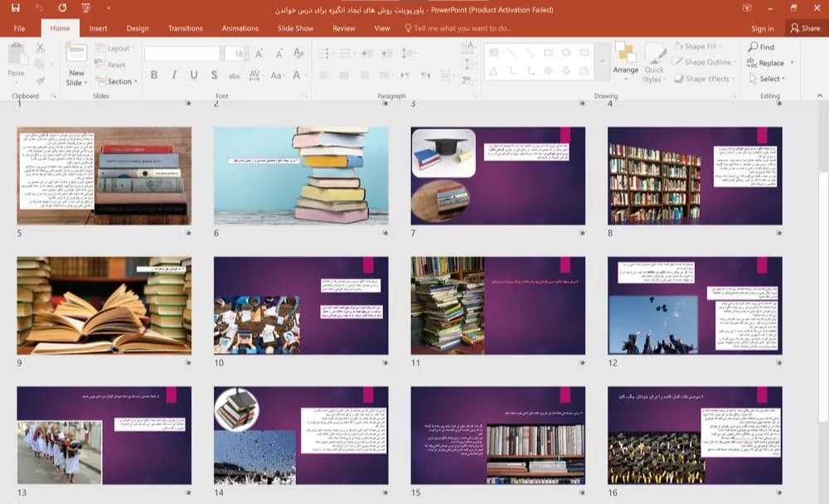Click the Bullets list icon
This screenshot has height=504, width=829.
pyautogui.click(x=324, y=53)
